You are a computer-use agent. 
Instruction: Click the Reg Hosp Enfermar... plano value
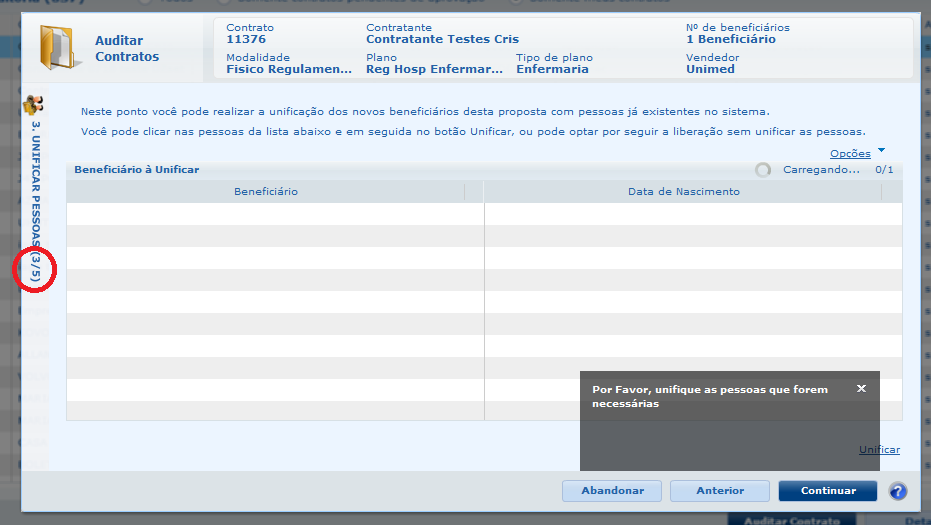point(434,69)
